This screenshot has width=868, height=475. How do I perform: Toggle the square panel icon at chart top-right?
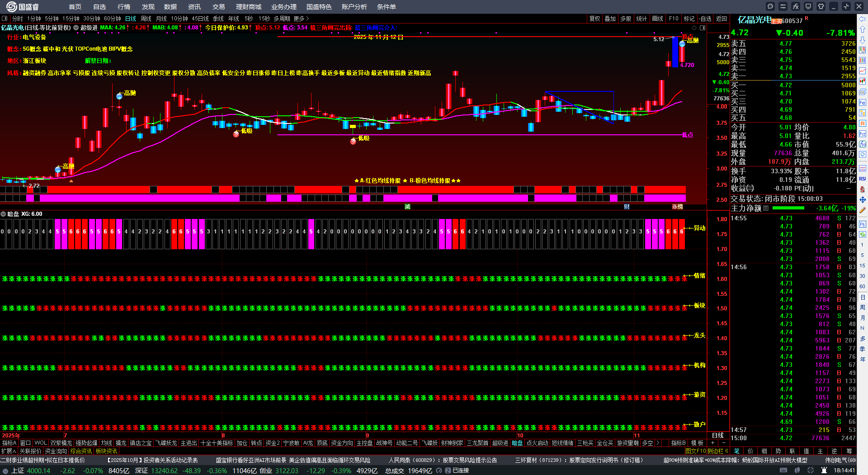click(703, 28)
